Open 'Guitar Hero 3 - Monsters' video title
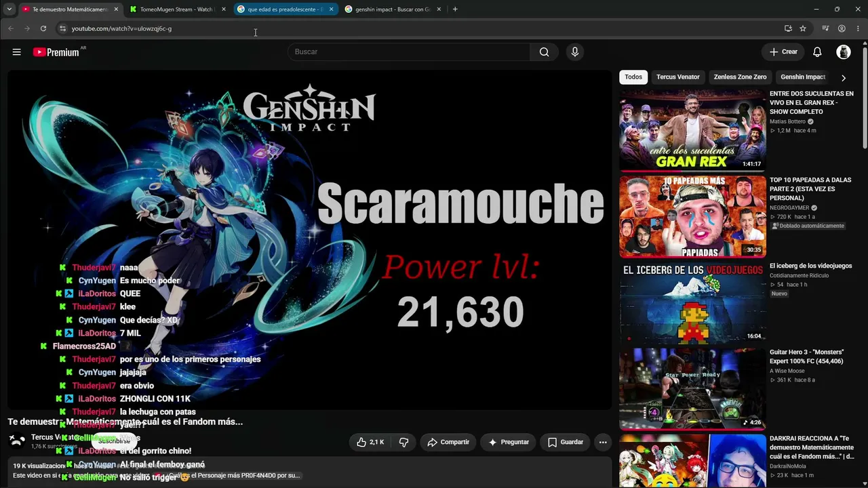The height and width of the screenshot is (488, 868). tap(806, 357)
